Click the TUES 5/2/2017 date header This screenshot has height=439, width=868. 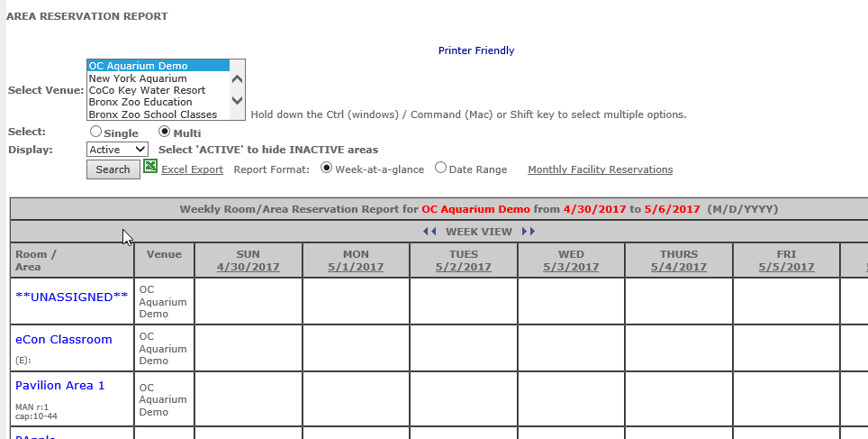[x=464, y=267]
